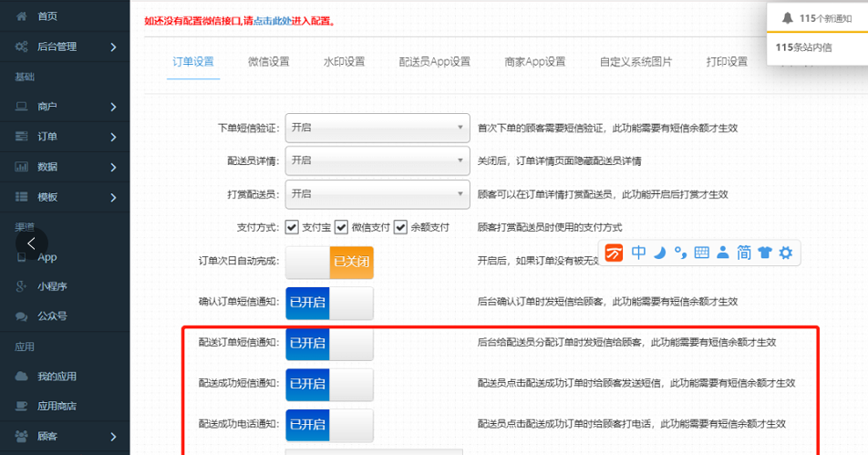Viewport: 868px width, 455px height.
Task: Turn off 确认订单短信通知 switch
Action: 329,303
